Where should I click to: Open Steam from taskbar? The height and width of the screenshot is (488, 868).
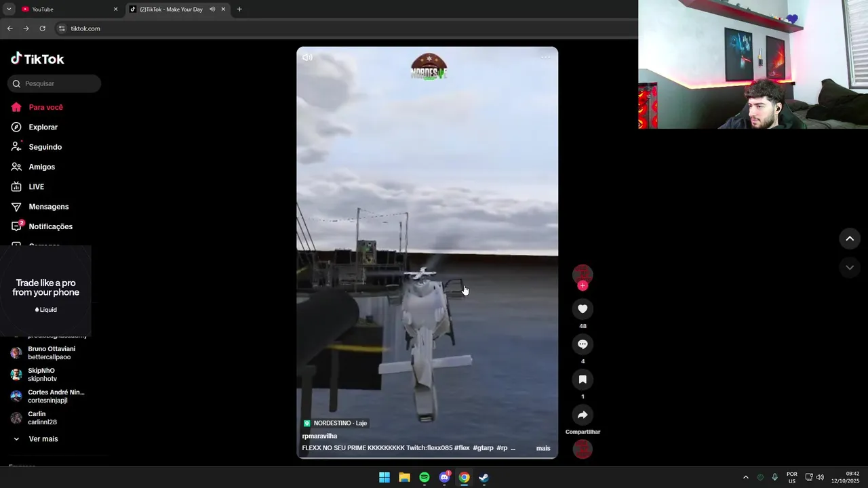tap(484, 477)
